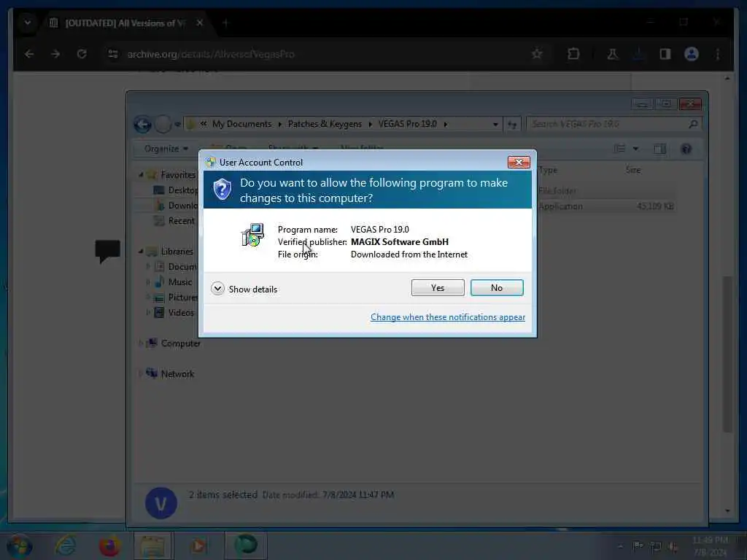This screenshot has width=747, height=560.
Task: Open the browser downloads icon
Action: [639, 54]
